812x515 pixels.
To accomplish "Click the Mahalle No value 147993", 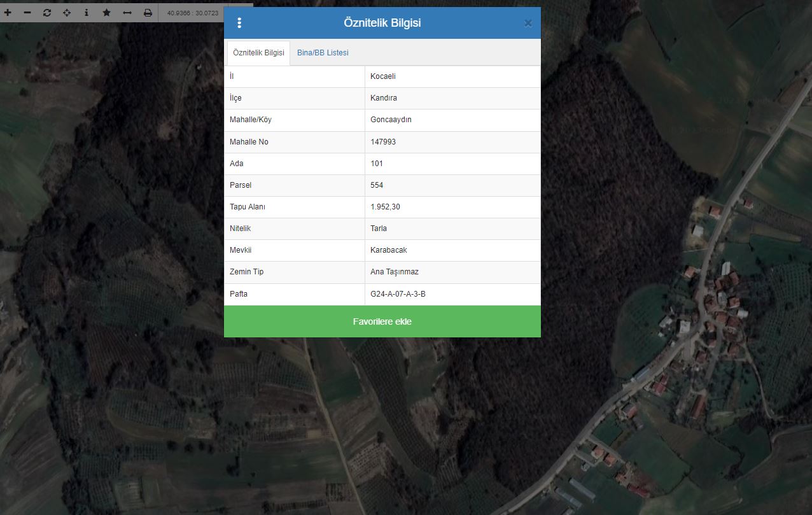I will tap(383, 142).
